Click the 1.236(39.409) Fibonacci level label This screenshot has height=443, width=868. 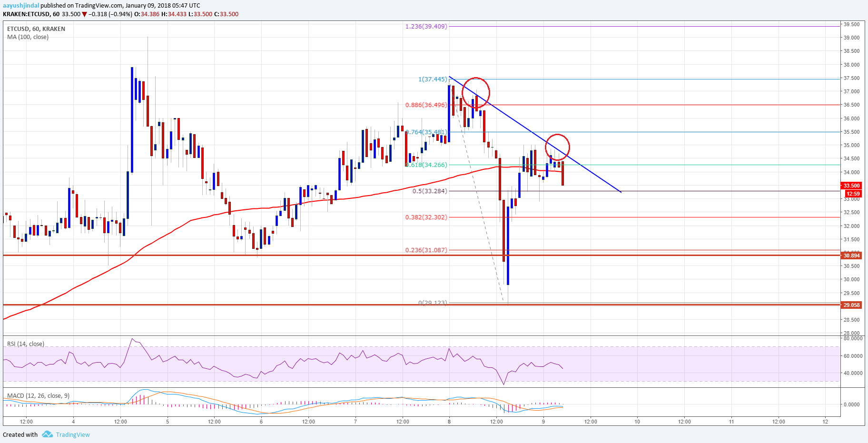[426, 26]
